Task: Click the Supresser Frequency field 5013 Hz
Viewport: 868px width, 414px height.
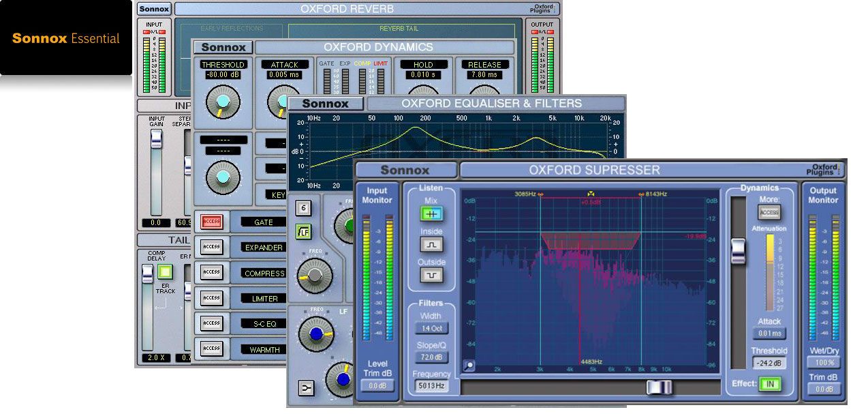Action: 431,385
